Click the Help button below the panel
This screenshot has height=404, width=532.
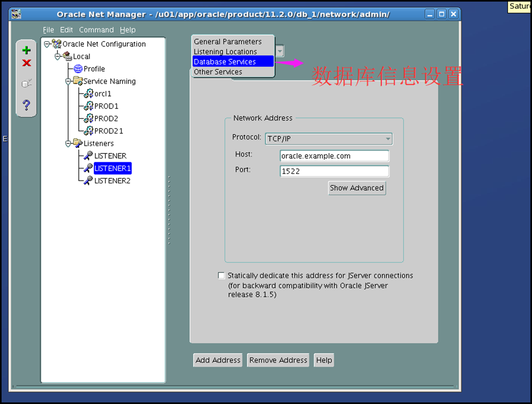click(324, 360)
